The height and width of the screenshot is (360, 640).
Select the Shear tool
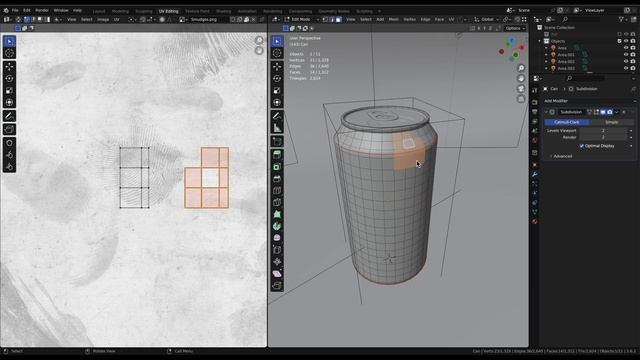[277, 273]
